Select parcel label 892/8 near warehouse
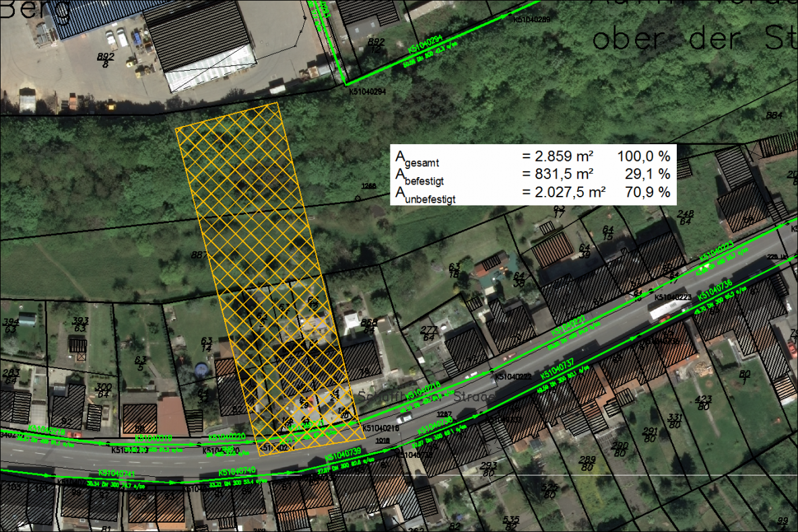The width and height of the screenshot is (798, 532). pyautogui.click(x=106, y=60)
